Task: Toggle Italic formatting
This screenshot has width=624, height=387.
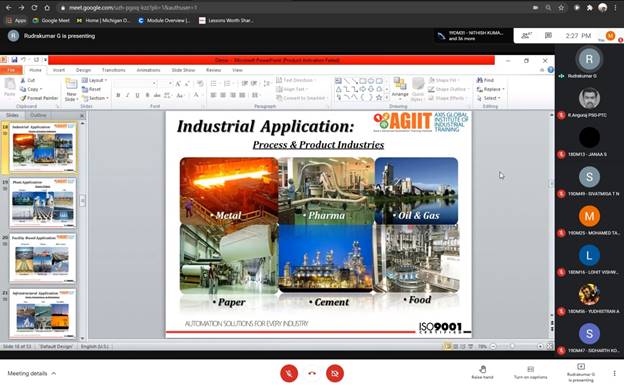Action: [x=128, y=95]
